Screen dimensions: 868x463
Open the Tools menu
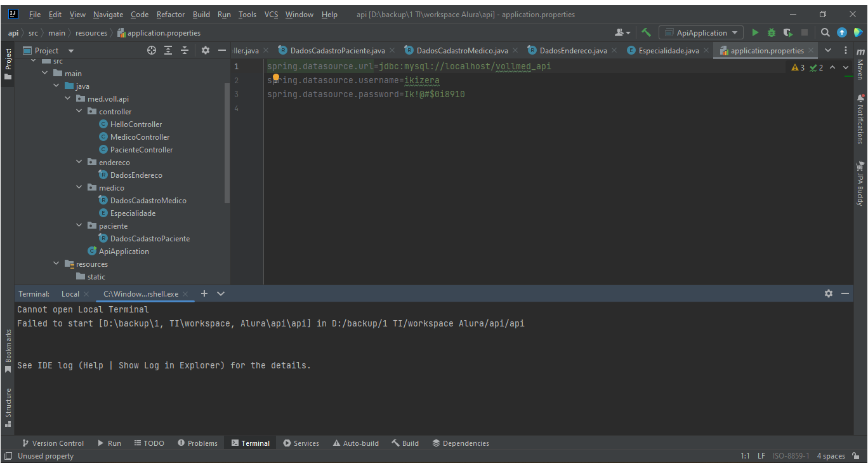(x=247, y=14)
